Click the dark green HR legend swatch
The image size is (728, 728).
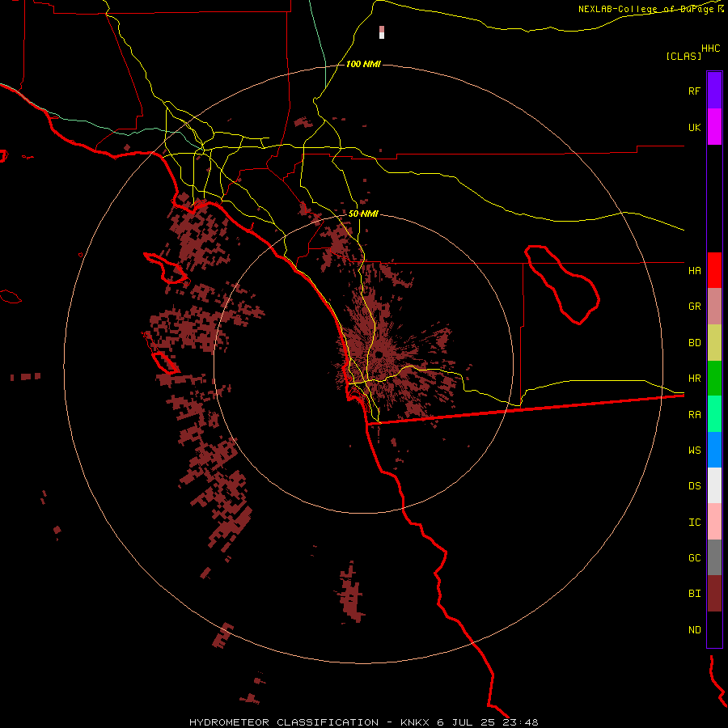coord(714,379)
